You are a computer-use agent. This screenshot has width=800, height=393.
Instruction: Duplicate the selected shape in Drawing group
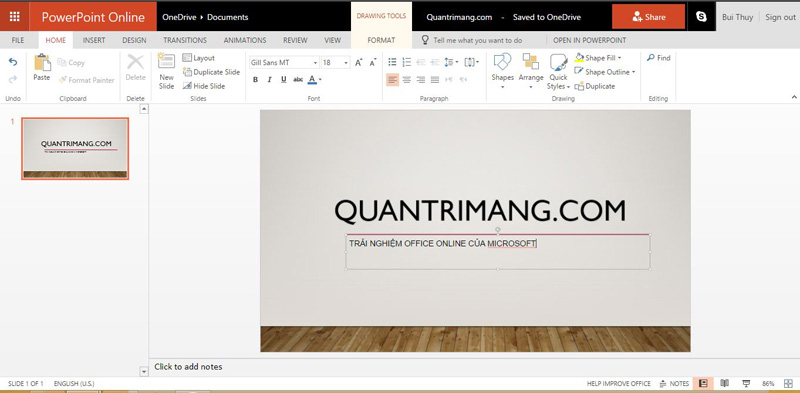(595, 86)
